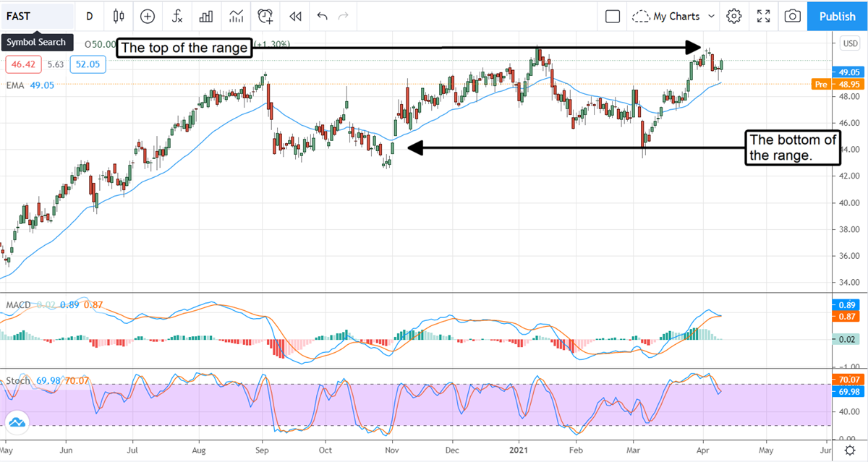Open chart settings gear in the top toolbar

tap(734, 16)
